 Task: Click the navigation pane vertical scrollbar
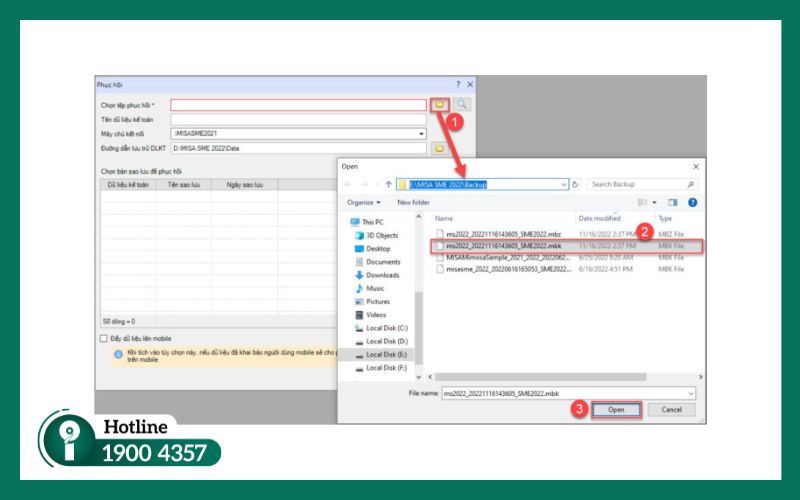click(x=419, y=327)
